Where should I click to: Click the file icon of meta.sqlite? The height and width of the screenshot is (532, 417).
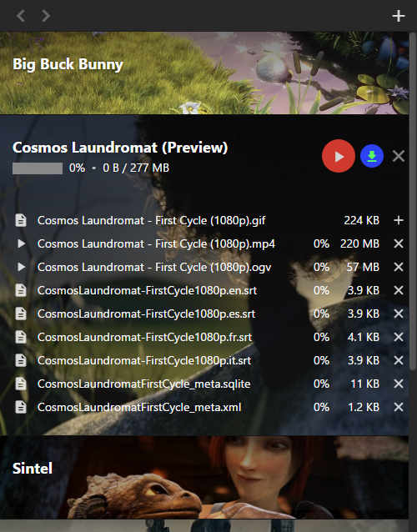(x=21, y=384)
